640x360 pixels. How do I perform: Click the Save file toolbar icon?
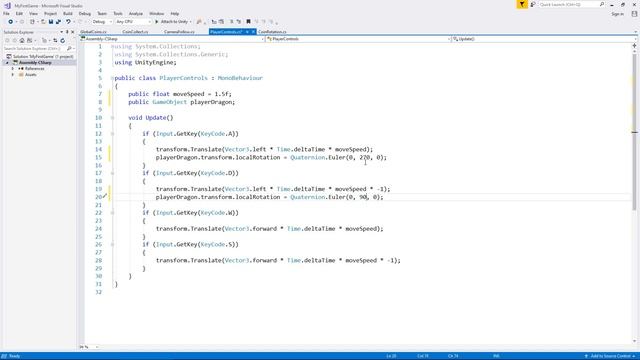point(51,22)
